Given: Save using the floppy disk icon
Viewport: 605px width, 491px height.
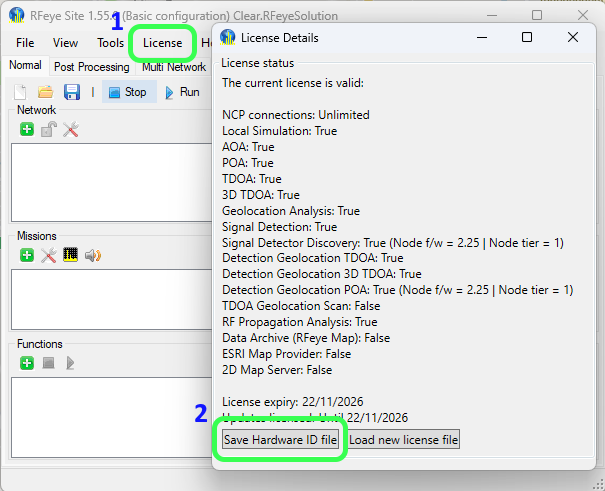Looking at the screenshot, I should pyautogui.click(x=71, y=92).
